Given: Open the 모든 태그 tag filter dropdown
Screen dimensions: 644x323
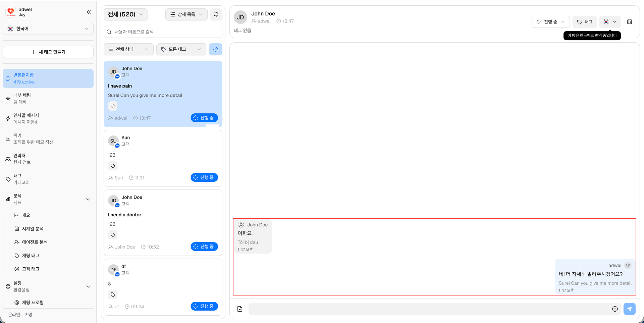Looking at the screenshot, I should [x=181, y=49].
